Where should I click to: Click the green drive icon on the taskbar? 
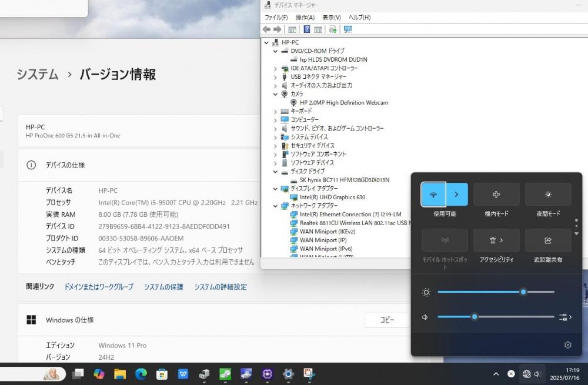pyautogui.click(x=225, y=374)
